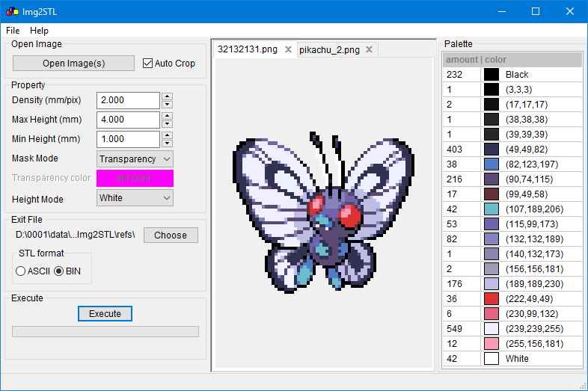Click the amount 549 palette cell

(462, 329)
